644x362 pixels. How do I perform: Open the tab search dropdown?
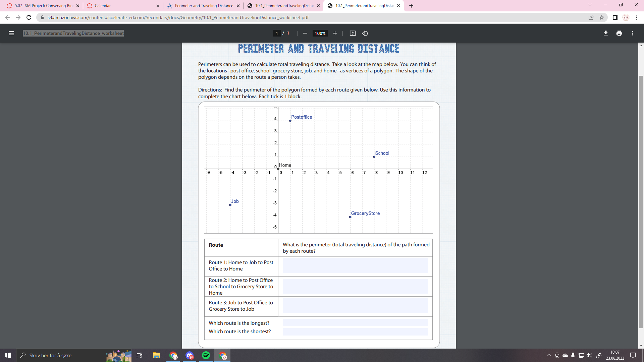590,5
